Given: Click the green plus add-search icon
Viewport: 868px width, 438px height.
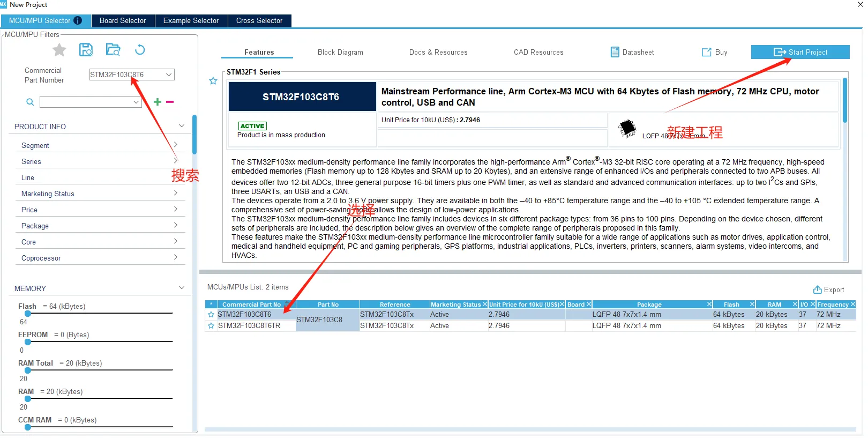Looking at the screenshot, I should tap(158, 102).
